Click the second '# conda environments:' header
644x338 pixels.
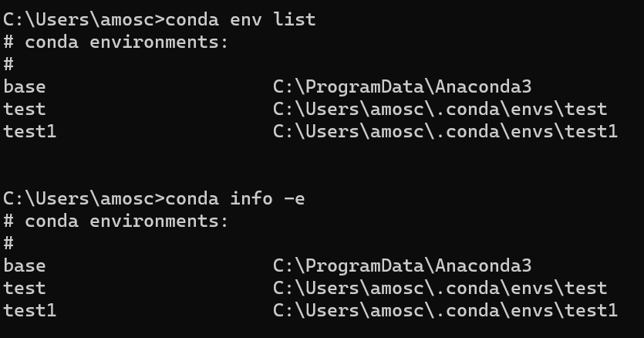tap(116, 221)
